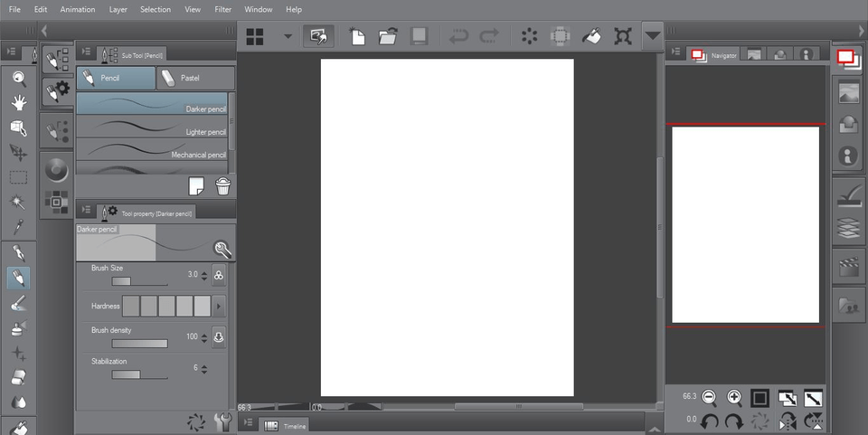Open the File menu
Viewport: 868px width, 435px height.
(15, 9)
